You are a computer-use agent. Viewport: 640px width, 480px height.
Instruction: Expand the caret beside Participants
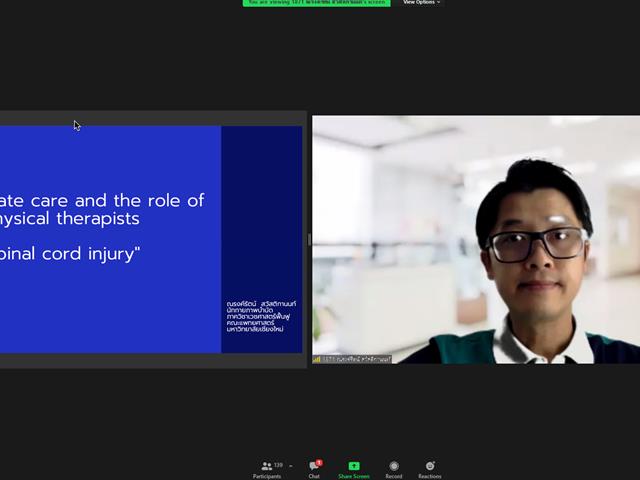(x=291, y=466)
